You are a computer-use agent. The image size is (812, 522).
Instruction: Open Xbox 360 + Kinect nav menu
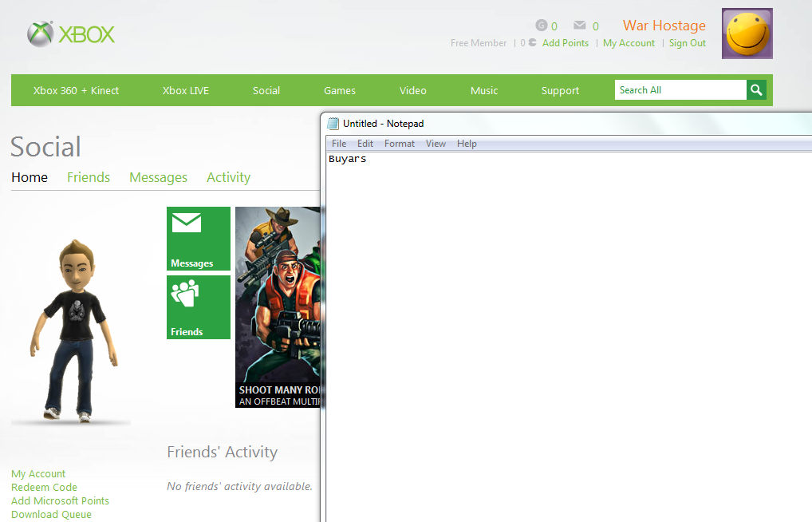pyautogui.click(x=76, y=90)
